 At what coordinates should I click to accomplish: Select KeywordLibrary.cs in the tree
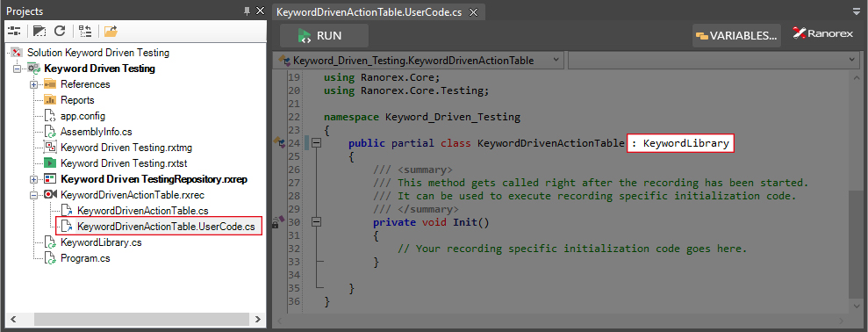click(x=101, y=242)
